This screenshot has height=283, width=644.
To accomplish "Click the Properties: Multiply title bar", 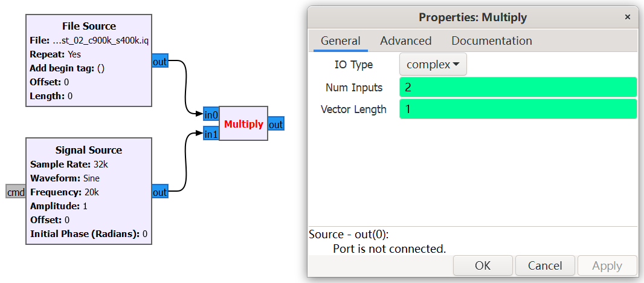I will 472,18.
